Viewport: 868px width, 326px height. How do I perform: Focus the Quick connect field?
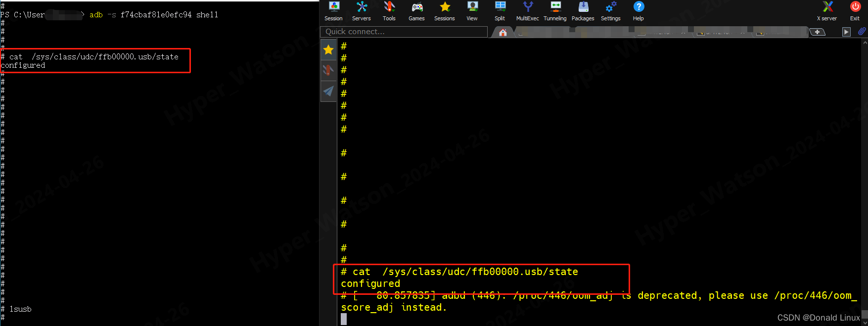[x=404, y=32]
